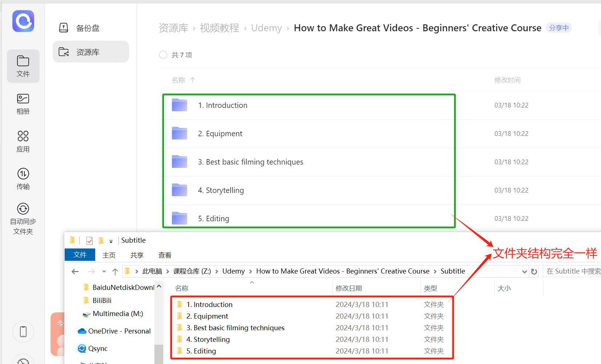The image size is (601, 364).
Task: Select BiliBili folder in Explorer tree
Action: click(x=97, y=300)
